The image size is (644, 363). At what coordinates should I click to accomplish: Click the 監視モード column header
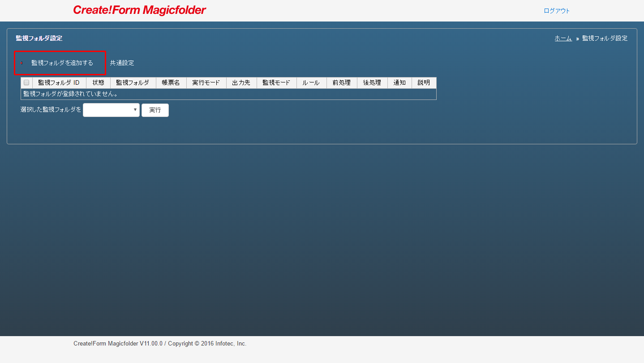tap(276, 82)
